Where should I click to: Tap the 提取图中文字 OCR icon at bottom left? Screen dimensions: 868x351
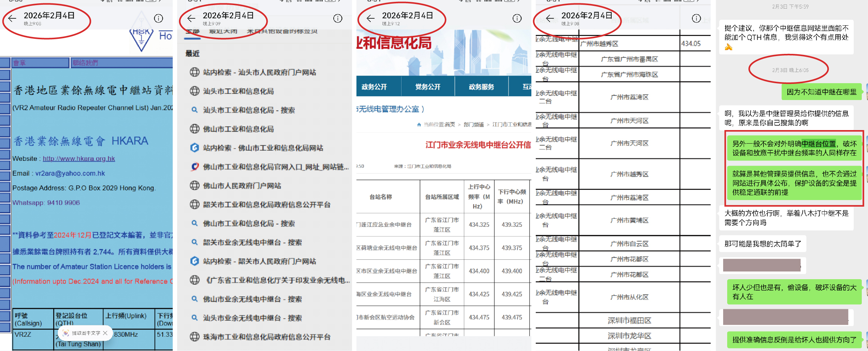coord(66,333)
